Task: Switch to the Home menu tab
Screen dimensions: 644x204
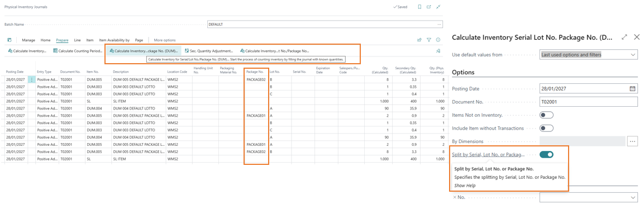Action: pyautogui.click(x=46, y=40)
